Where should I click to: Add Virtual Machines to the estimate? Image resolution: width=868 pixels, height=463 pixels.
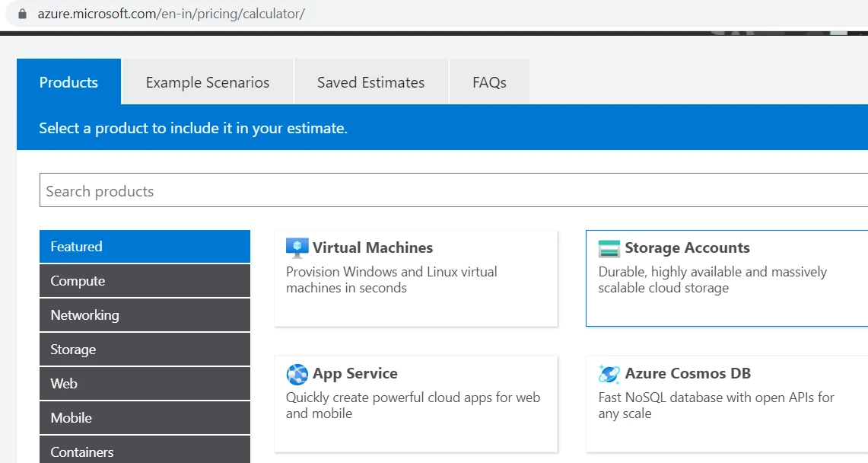point(416,278)
